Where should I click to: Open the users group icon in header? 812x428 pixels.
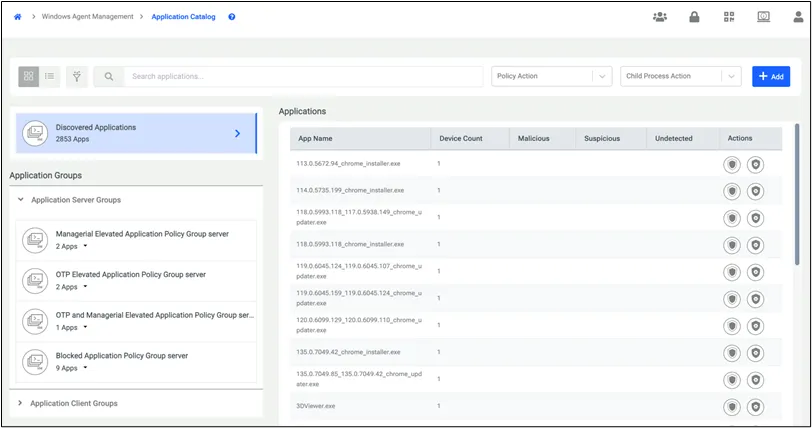[660, 17]
